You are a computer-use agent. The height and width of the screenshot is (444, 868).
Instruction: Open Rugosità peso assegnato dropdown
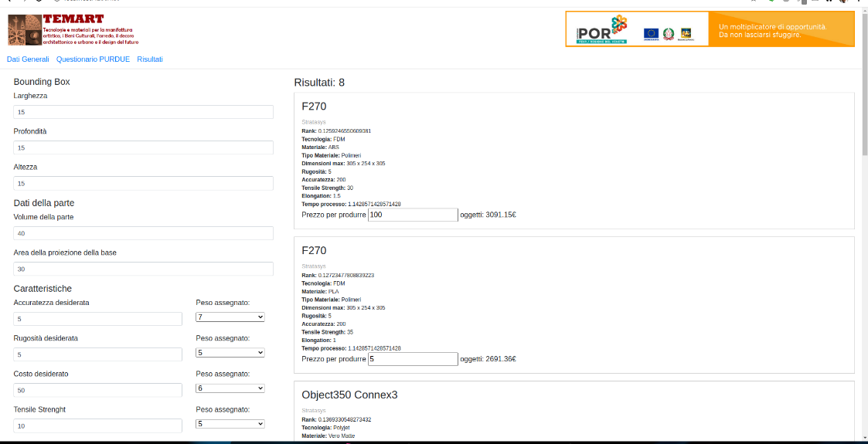pyautogui.click(x=230, y=353)
